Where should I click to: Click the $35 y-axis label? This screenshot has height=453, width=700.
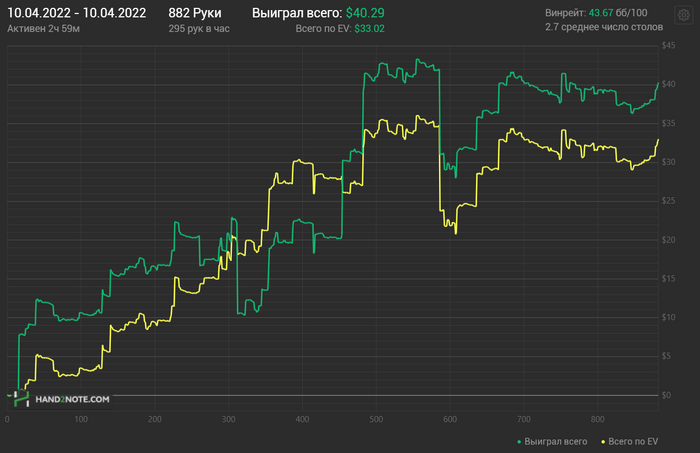pos(668,123)
